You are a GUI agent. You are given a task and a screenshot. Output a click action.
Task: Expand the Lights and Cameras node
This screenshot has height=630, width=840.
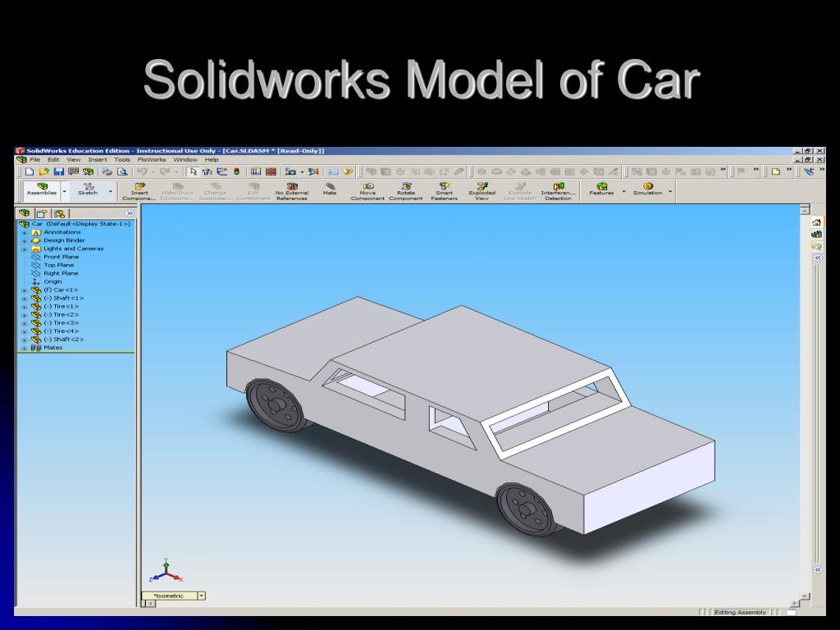coord(24,249)
